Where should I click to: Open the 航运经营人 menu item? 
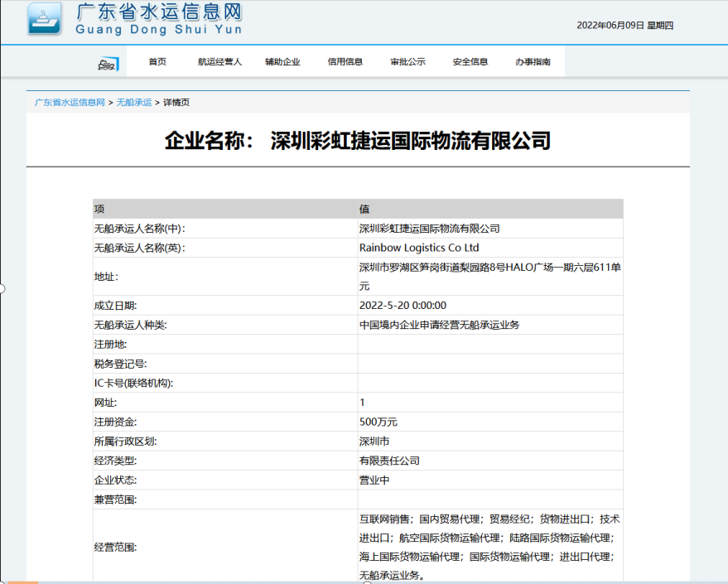click(219, 62)
